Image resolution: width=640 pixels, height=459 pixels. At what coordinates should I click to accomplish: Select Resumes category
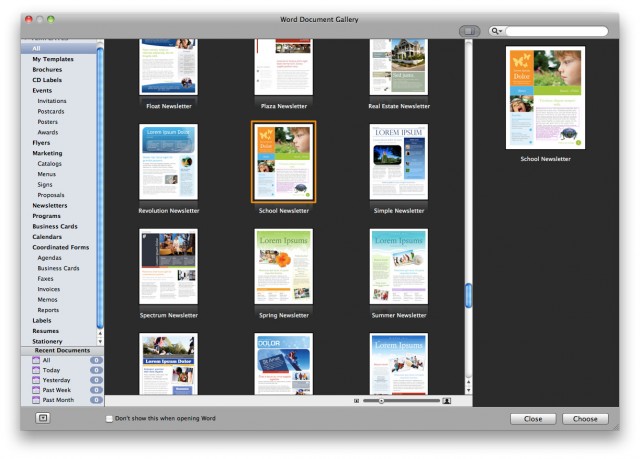(45, 331)
